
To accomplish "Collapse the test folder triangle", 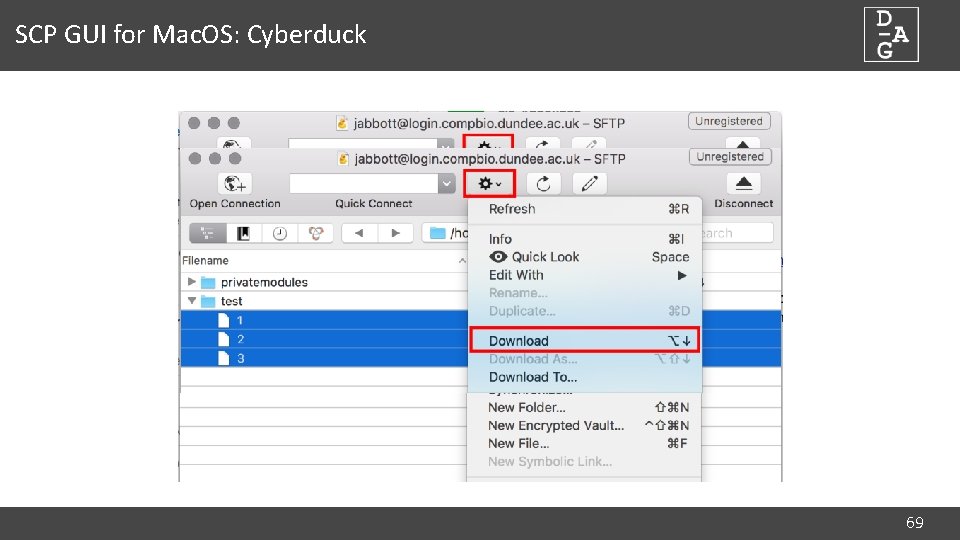I will 192,301.
